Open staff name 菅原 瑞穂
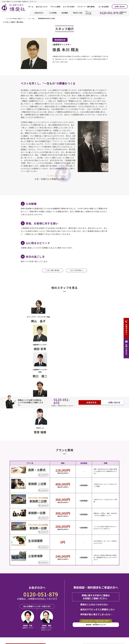Image resolution: width=129 pixels, height=644 pixels. click(40, 432)
